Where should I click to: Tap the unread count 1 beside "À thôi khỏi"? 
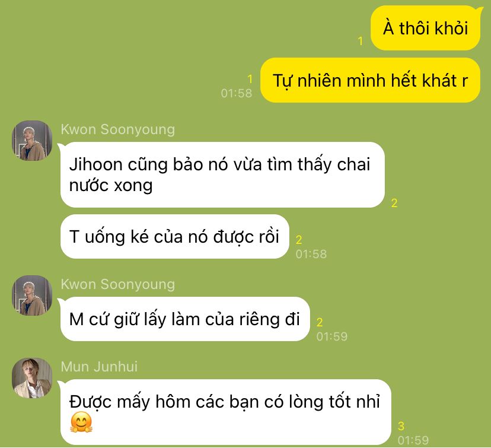(361, 41)
